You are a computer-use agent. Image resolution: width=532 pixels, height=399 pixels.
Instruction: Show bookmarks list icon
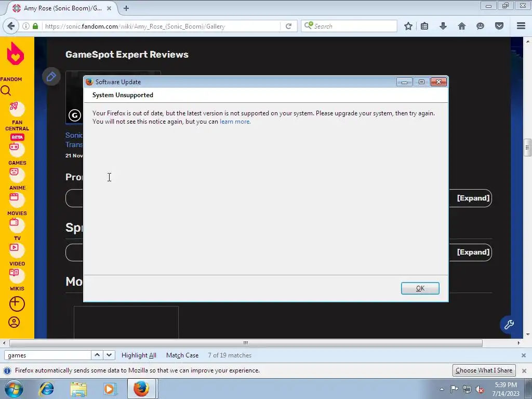pyautogui.click(x=424, y=26)
